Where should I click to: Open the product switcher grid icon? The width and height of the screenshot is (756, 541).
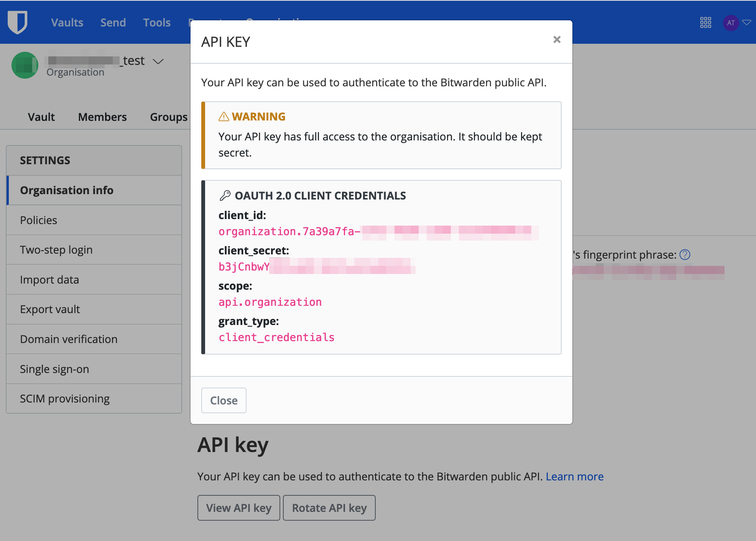click(705, 23)
